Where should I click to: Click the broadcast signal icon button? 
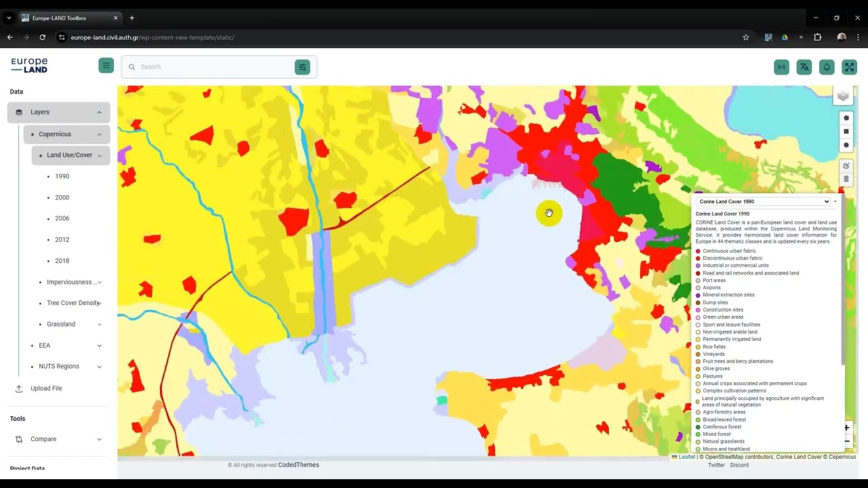click(782, 67)
